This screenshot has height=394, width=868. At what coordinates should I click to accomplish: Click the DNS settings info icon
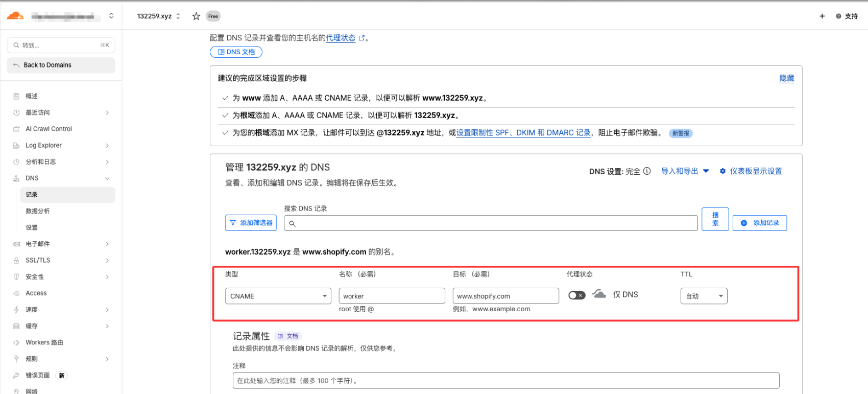tap(647, 171)
